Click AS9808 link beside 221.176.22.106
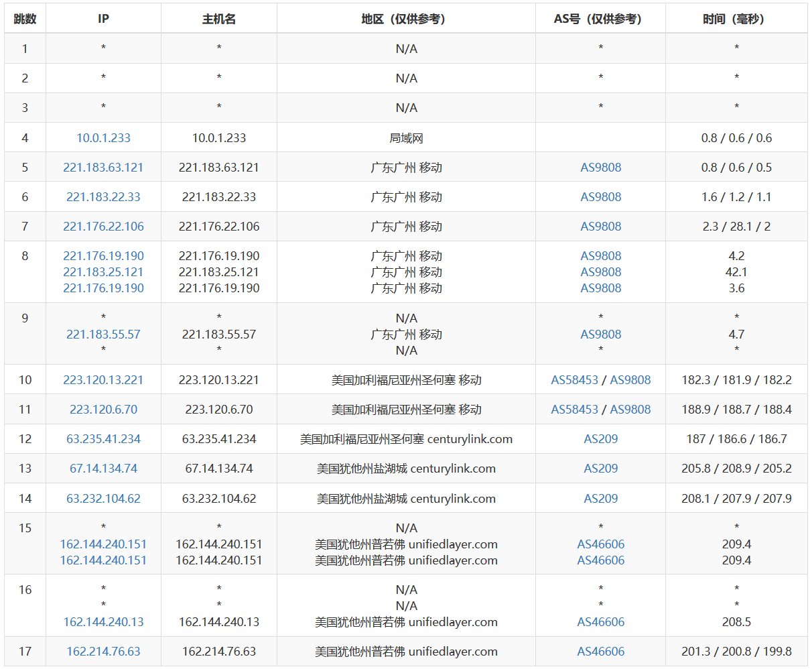This screenshot has width=812, height=669. (x=600, y=226)
